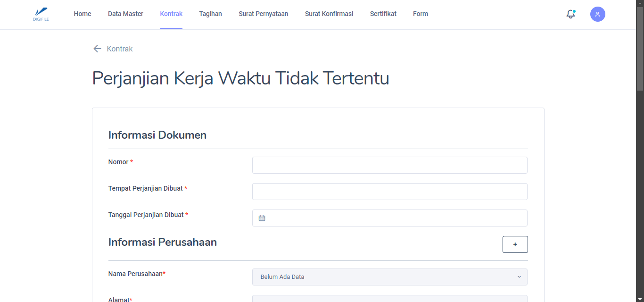644x302 pixels.
Task: Click the calendar icon in the date field
Action: (x=262, y=218)
